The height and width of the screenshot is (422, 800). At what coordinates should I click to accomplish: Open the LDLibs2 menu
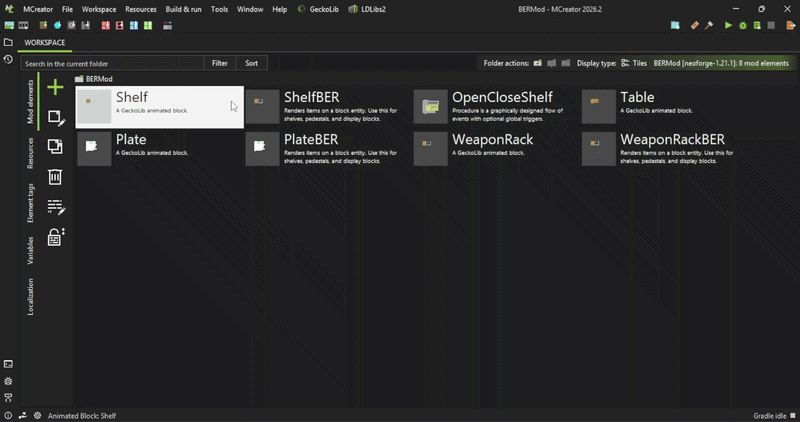pos(367,9)
